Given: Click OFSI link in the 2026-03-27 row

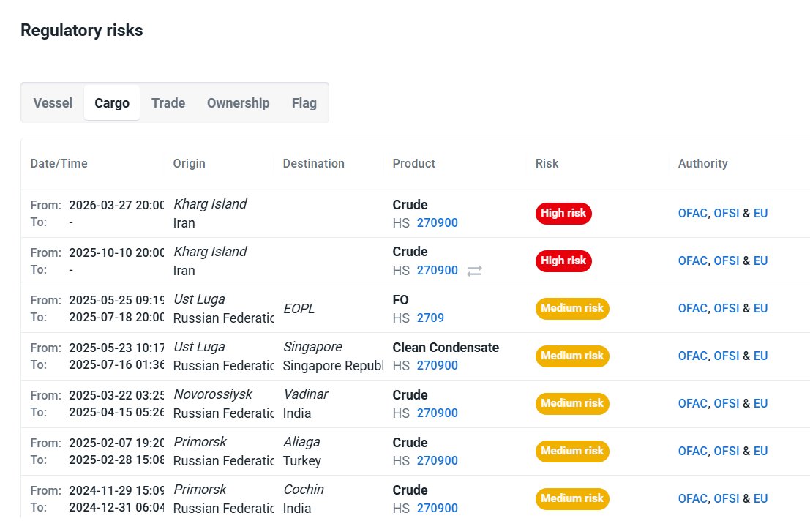Looking at the screenshot, I should coord(727,213).
